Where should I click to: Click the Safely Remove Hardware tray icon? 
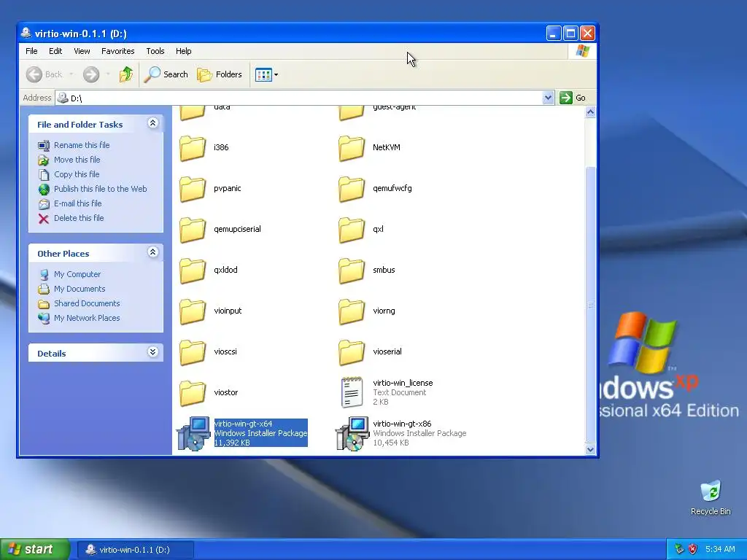[679, 549]
